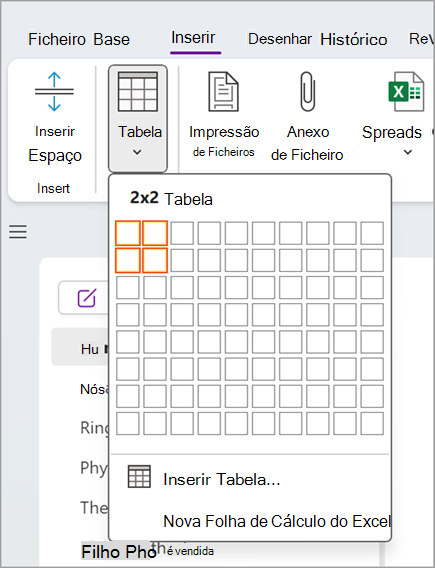The image size is (435, 568).
Task: Click the hamburger navigation menu icon
Action: [18, 232]
